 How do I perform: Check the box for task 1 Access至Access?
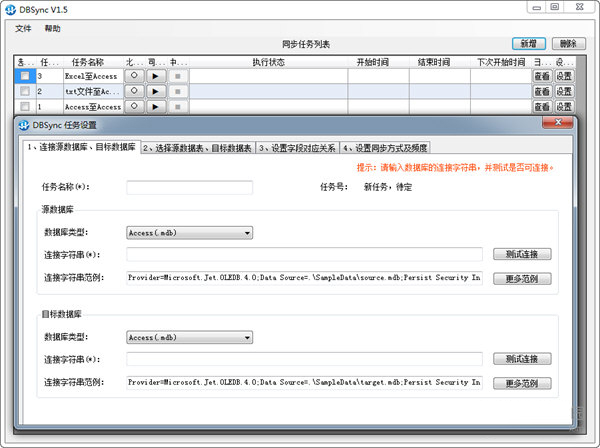coord(24,106)
